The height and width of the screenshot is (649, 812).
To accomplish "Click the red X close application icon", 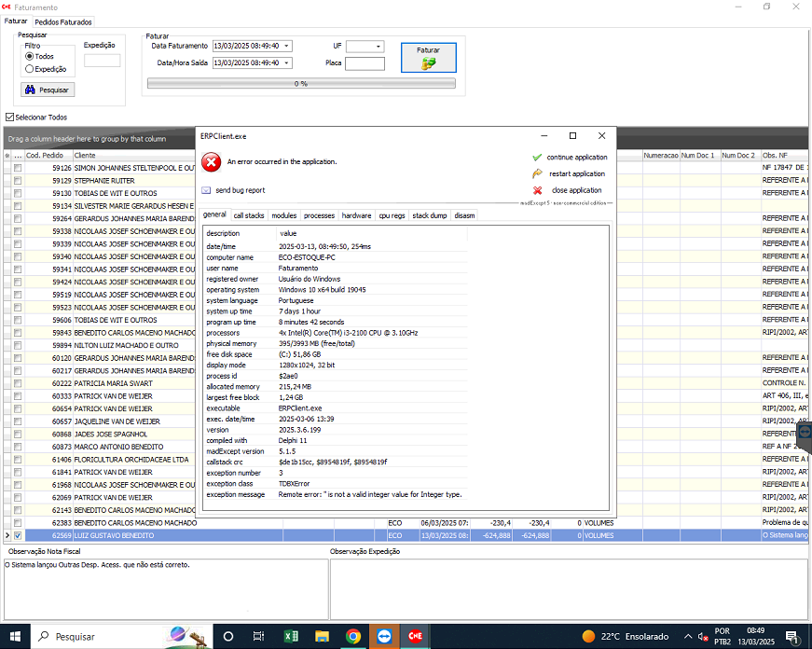I will (537, 190).
